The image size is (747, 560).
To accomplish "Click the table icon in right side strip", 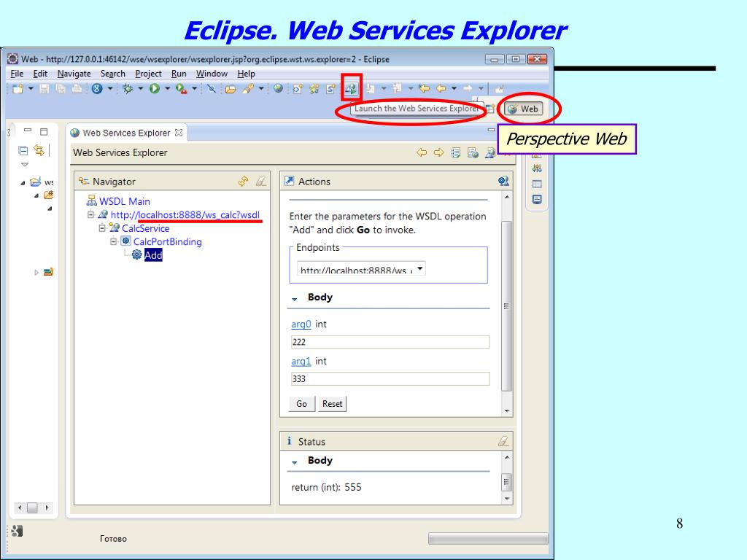I will (537, 184).
